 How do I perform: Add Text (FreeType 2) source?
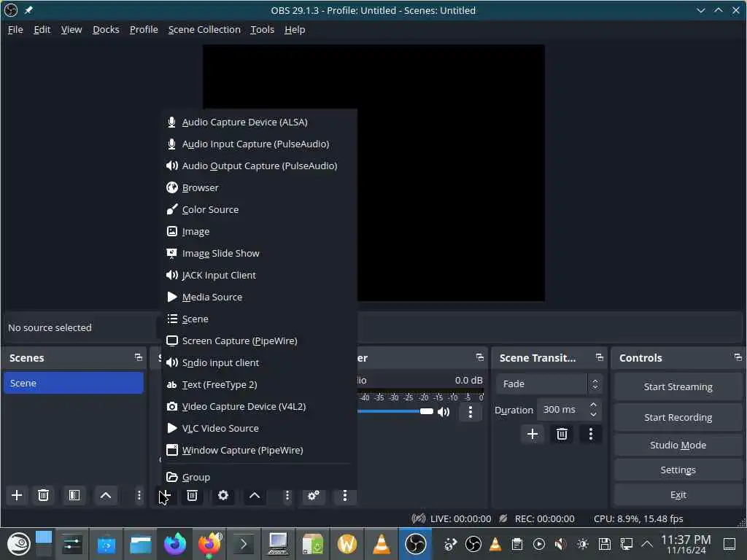pos(259,385)
